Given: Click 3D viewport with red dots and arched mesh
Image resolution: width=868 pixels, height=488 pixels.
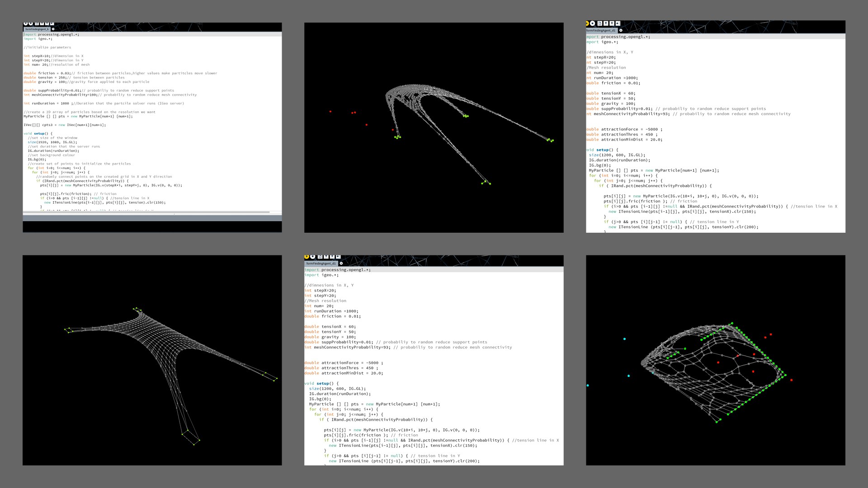Looking at the screenshot, I should click(x=434, y=127).
